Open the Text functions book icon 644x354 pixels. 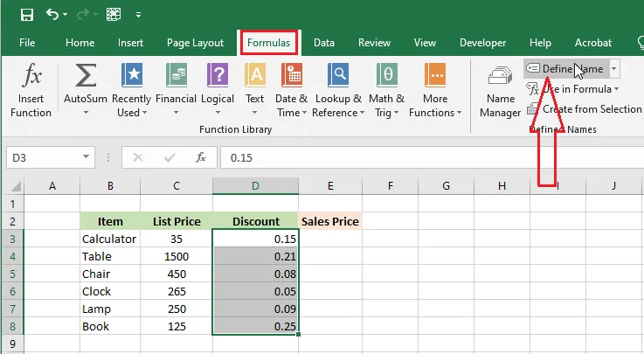[255, 75]
